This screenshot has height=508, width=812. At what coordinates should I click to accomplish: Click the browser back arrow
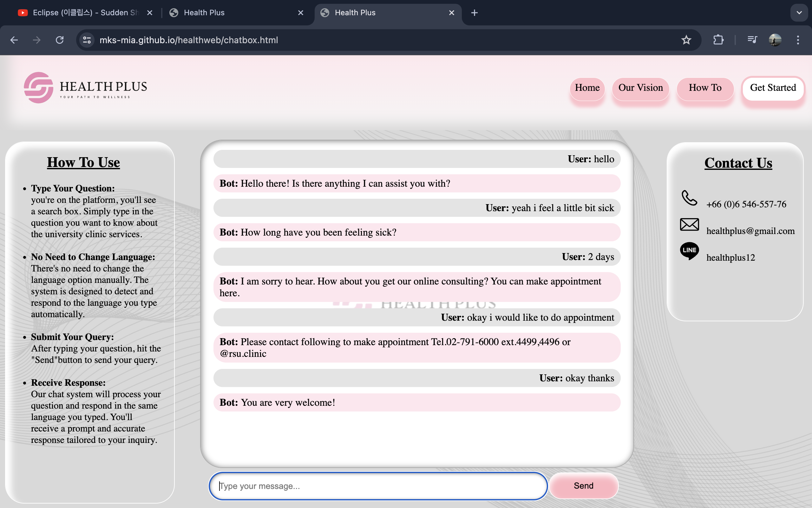[14, 40]
